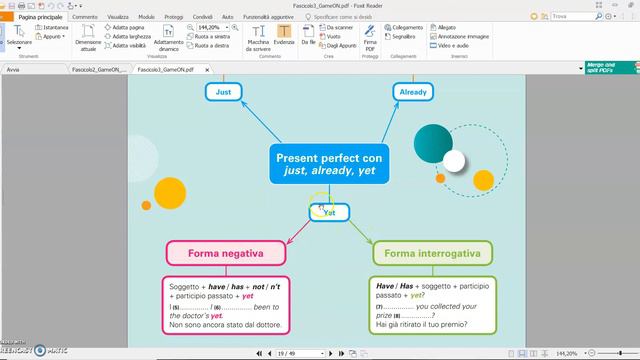Click the Segnalibro bookmark tool

[400, 36]
